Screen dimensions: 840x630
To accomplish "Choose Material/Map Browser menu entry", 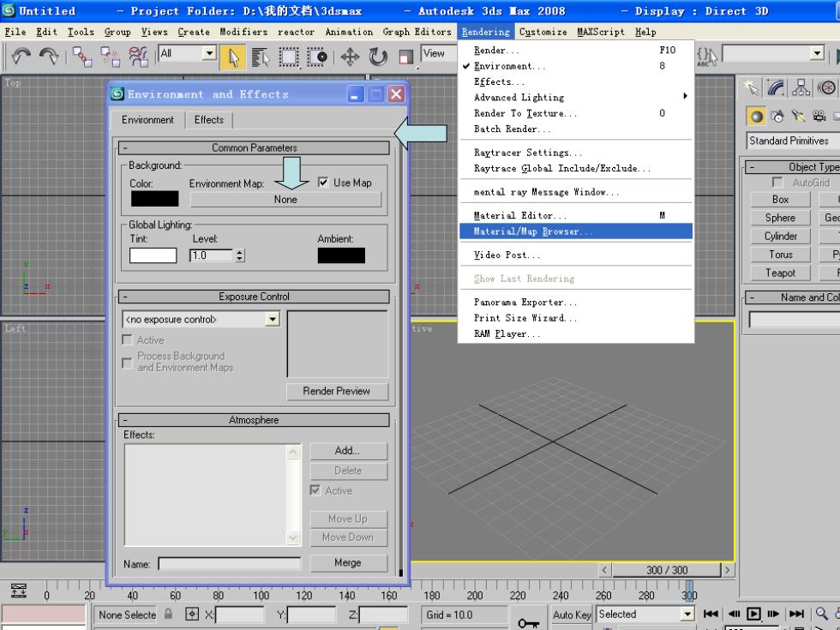I will click(576, 231).
